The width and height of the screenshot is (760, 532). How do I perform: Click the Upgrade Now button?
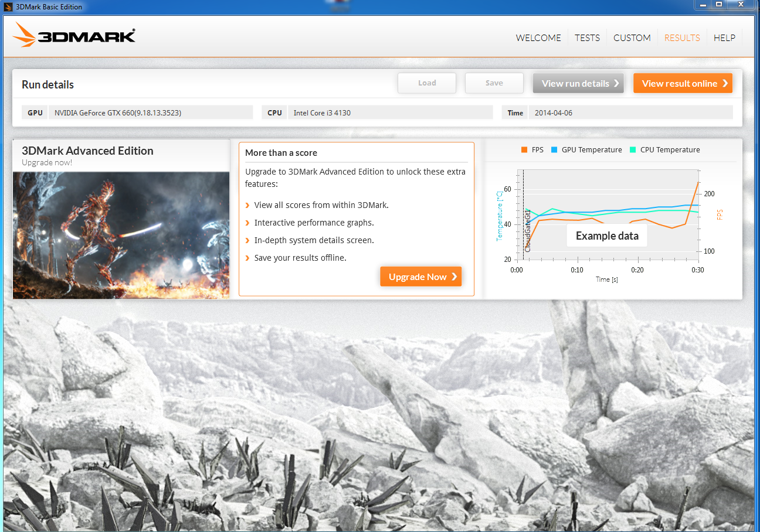(x=421, y=277)
